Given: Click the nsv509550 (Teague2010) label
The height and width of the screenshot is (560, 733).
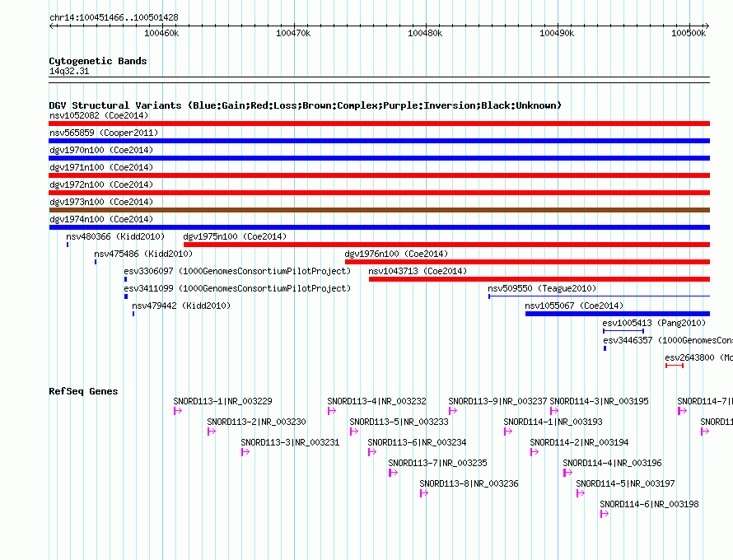Looking at the screenshot, I should click(x=542, y=288).
